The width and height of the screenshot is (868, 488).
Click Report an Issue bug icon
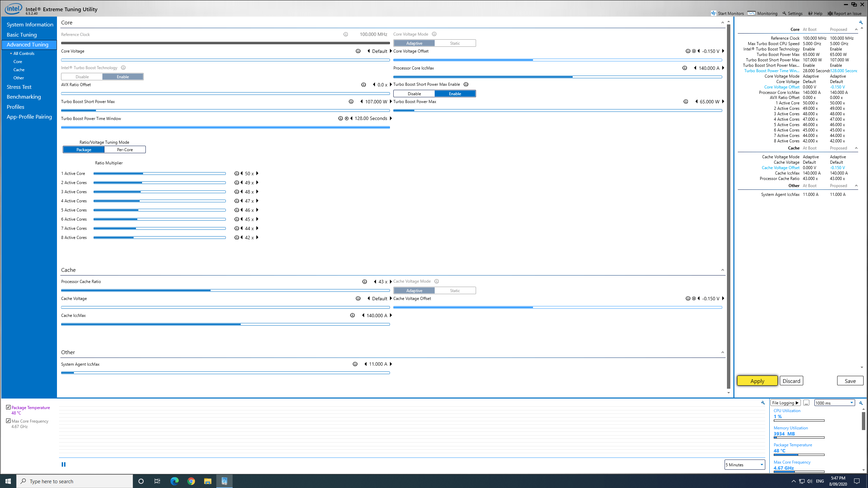click(830, 13)
